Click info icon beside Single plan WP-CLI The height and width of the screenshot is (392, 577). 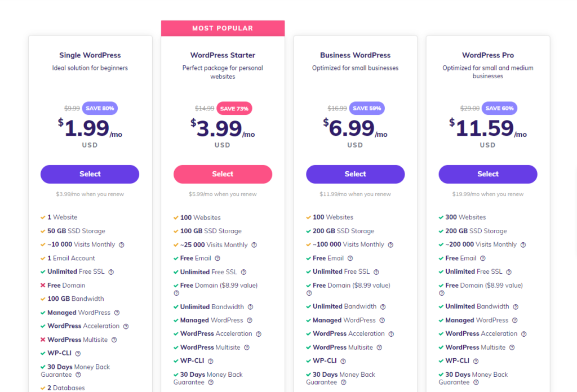pyautogui.click(x=78, y=354)
